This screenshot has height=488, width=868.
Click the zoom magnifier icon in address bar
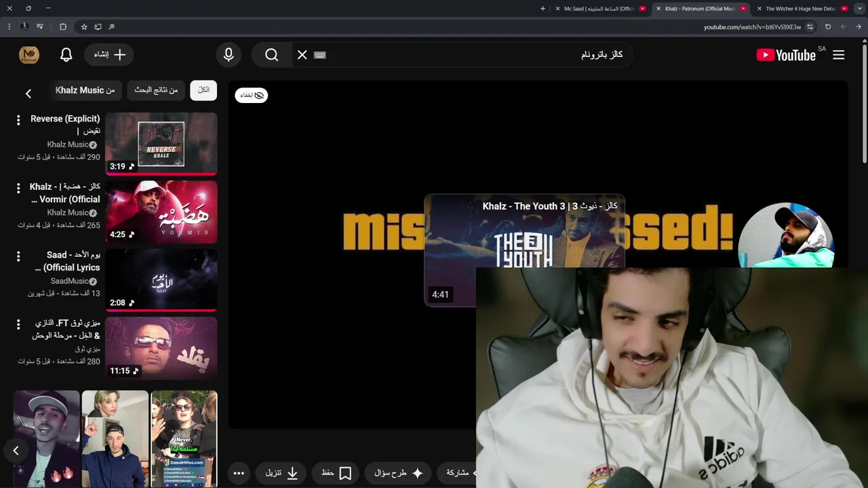coord(111,26)
